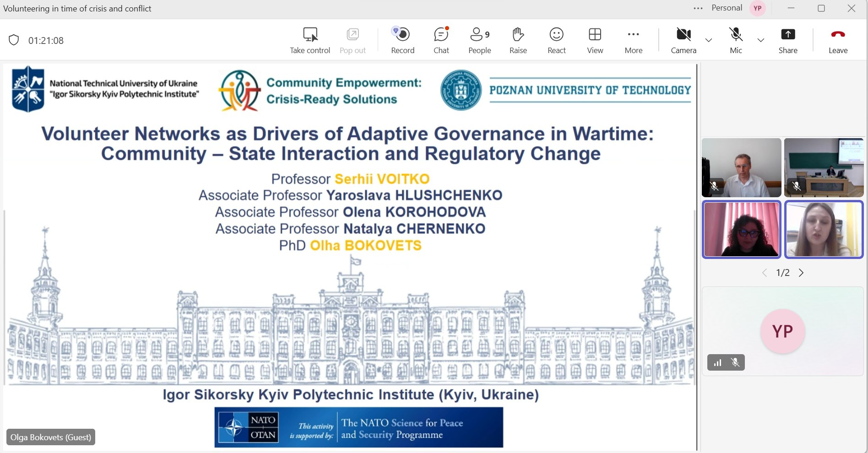The image size is (868, 453).
Task: Click the shield security icon beside timer
Action: pyautogui.click(x=14, y=40)
